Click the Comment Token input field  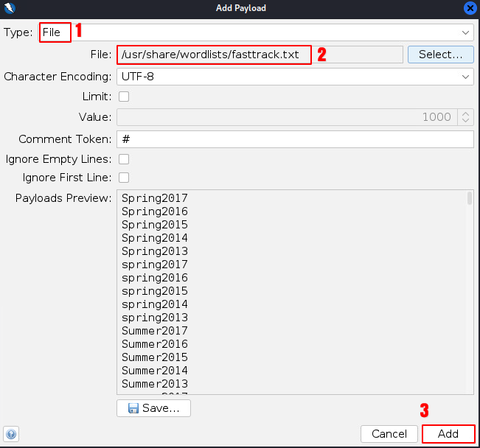(x=294, y=139)
